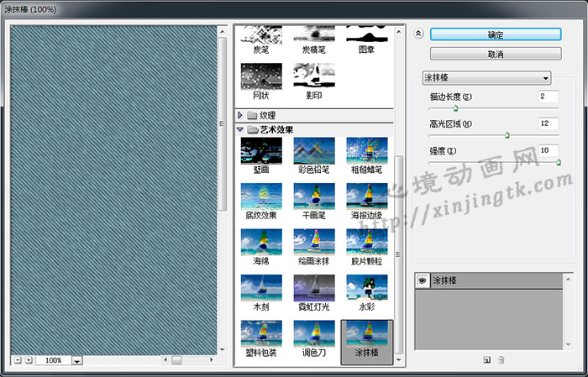Select the 彩色铅笔 filter thumbnail

[x=314, y=151]
